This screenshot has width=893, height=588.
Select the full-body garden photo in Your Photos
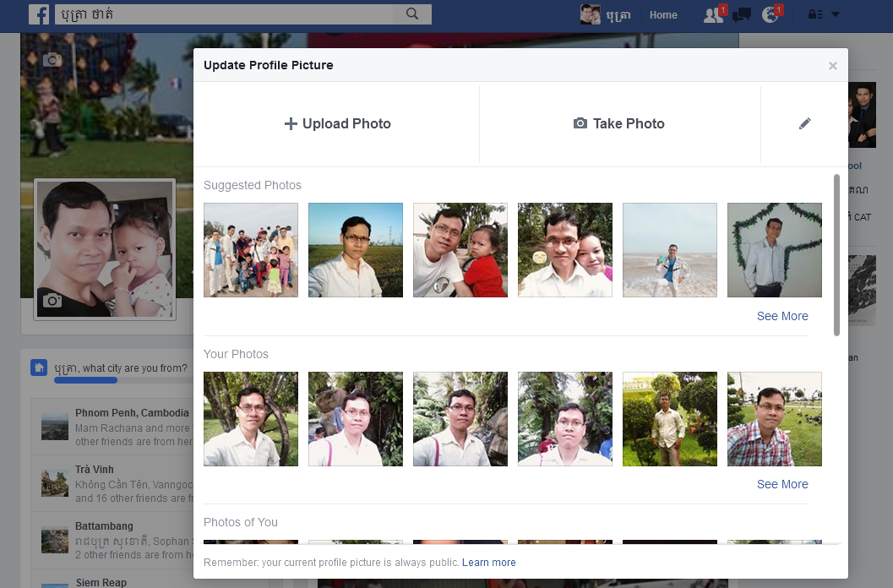pyautogui.click(x=670, y=419)
